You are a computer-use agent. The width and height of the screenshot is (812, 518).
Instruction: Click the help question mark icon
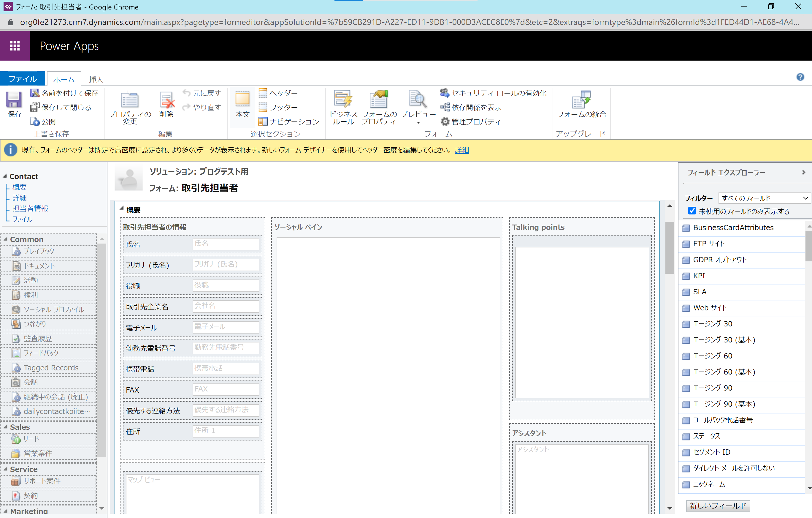click(800, 77)
